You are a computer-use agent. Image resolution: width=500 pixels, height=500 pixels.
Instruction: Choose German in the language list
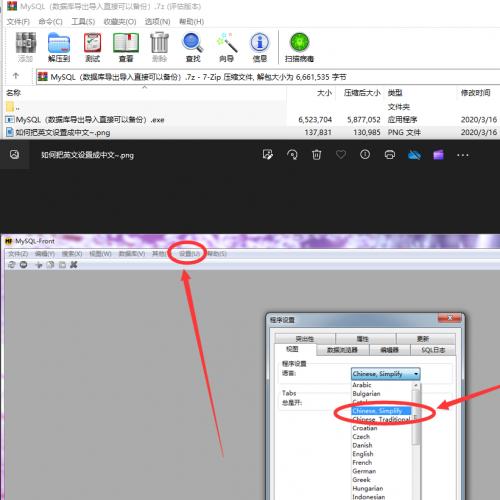click(x=364, y=471)
